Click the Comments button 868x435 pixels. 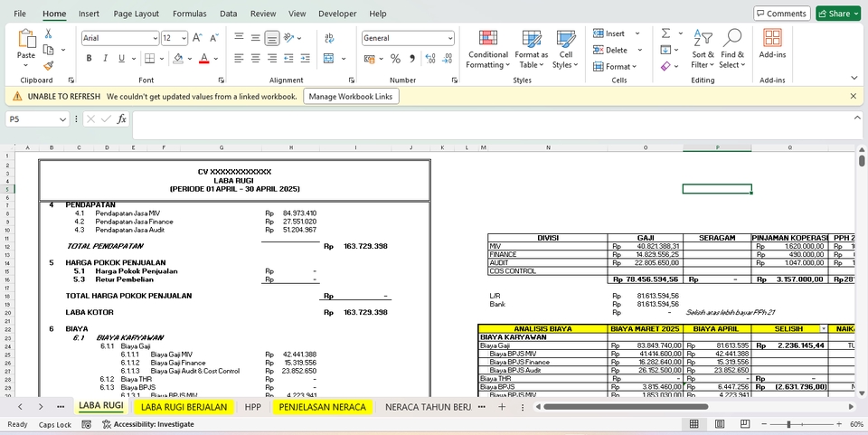tap(781, 14)
